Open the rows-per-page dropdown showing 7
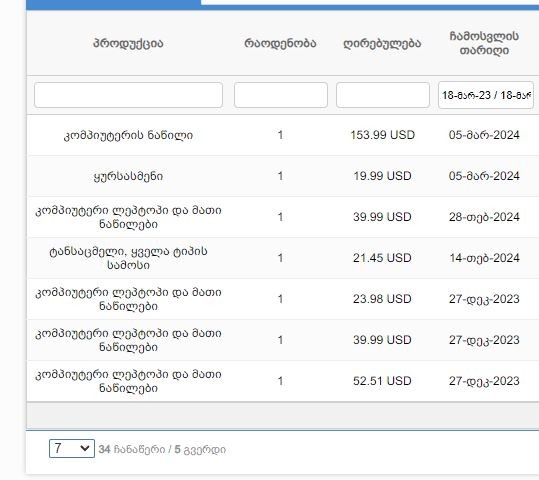This screenshot has height=480, width=539. [72, 448]
